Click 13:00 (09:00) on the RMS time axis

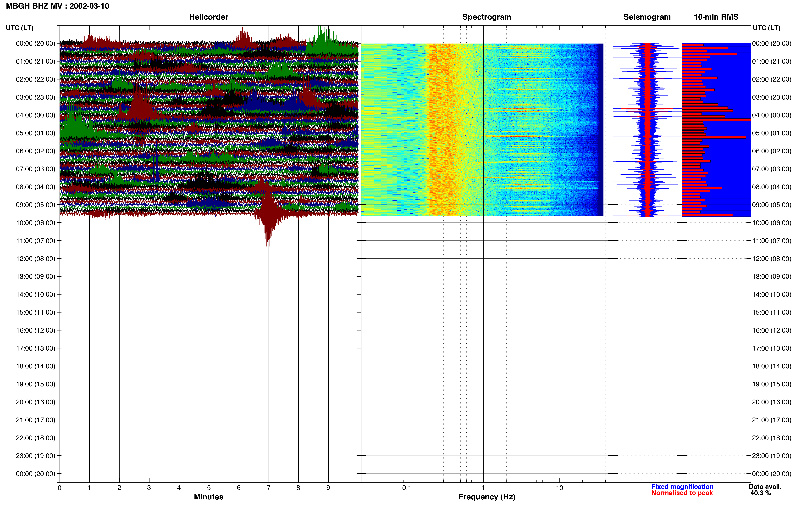pyautogui.click(x=772, y=277)
